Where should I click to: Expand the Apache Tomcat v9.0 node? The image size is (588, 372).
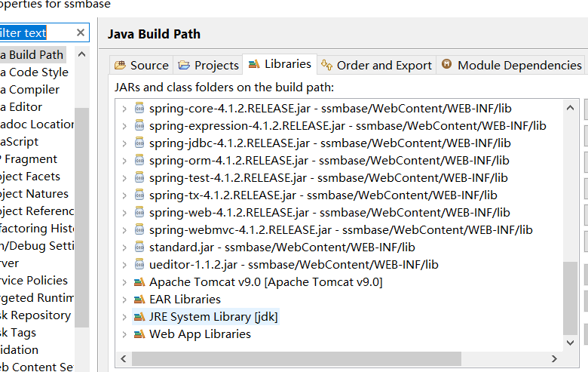pyautogui.click(x=125, y=282)
